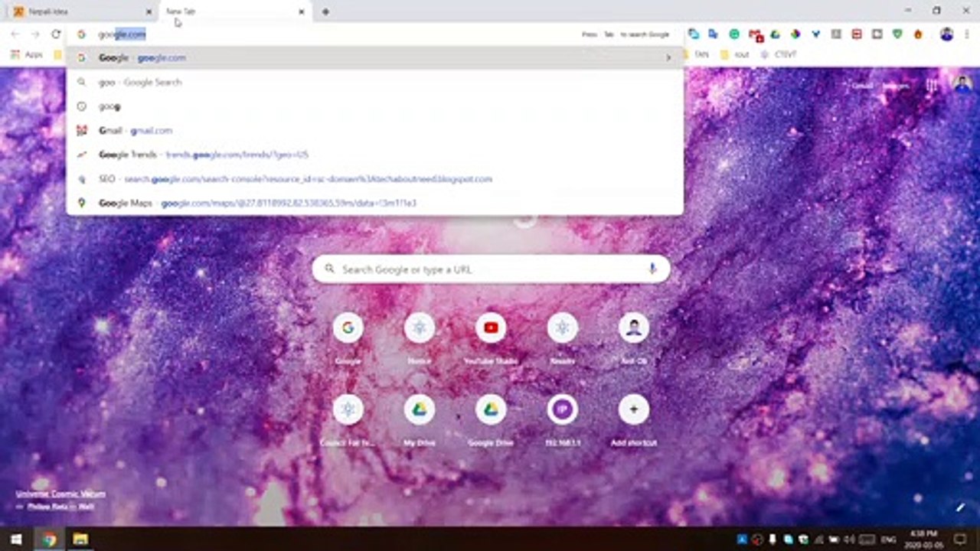The height and width of the screenshot is (551, 980).
Task: Click the green circular extension icon
Action: coord(734,34)
